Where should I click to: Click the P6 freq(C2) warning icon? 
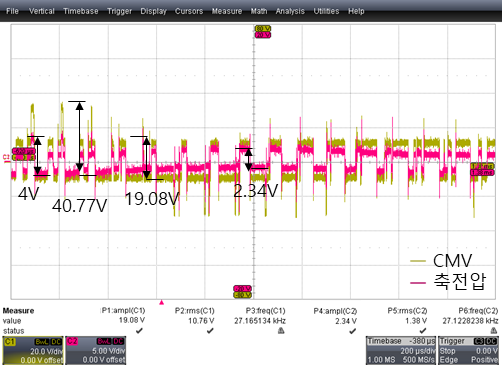pyautogui.click(x=494, y=331)
